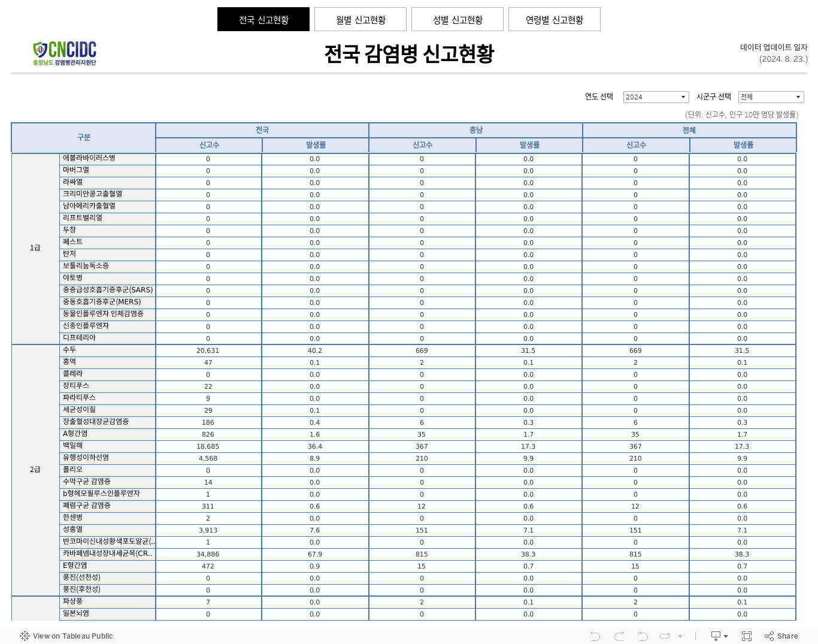
Task: Click the 34,886 value in the table
Action: pyautogui.click(x=208, y=554)
